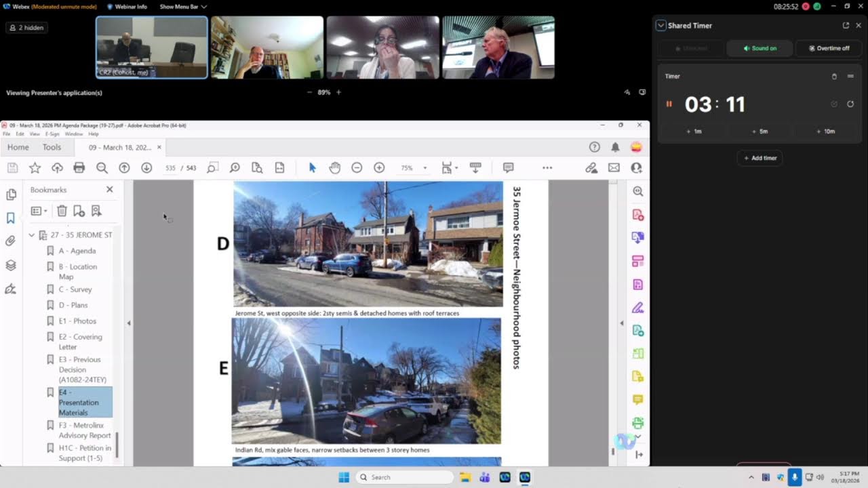Delete the timer using trash icon

[x=834, y=77]
